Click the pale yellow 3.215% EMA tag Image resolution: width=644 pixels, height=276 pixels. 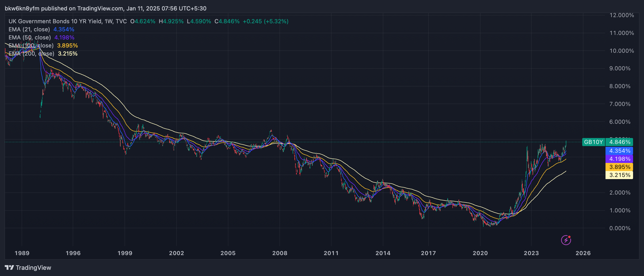pos(620,175)
